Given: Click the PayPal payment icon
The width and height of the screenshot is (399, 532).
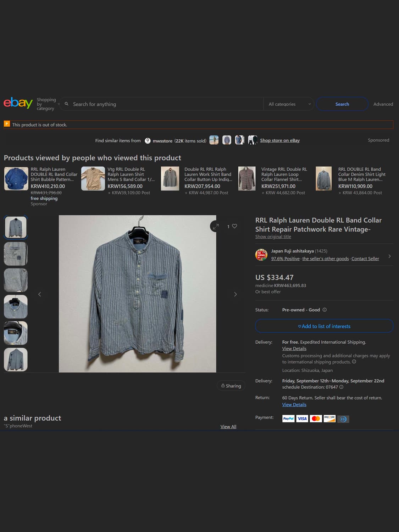Looking at the screenshot, I should tap(288, 419).
